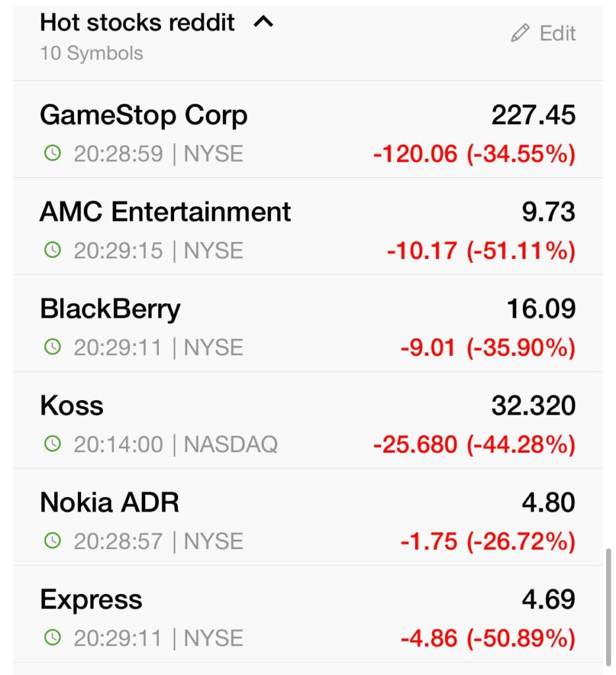Click the clock icon under Nokia ADR
Viewport: 616px width, 675px height.
click(53, 541)
